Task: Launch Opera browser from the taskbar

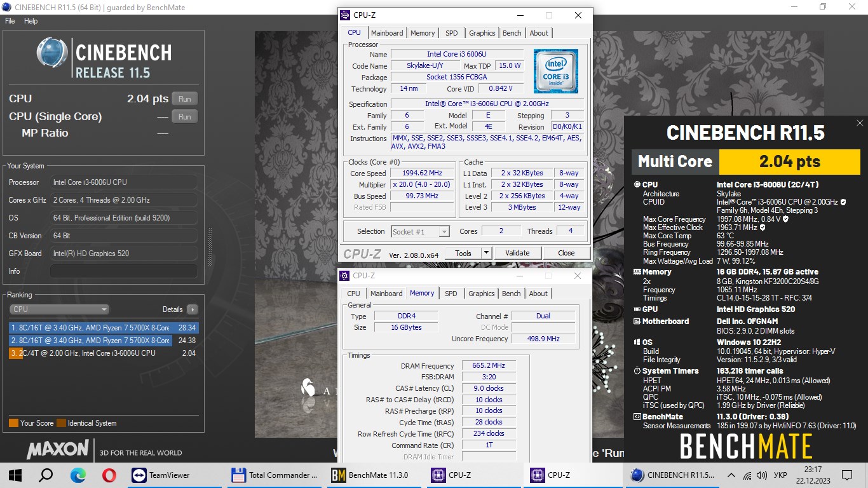Action: 109,475
